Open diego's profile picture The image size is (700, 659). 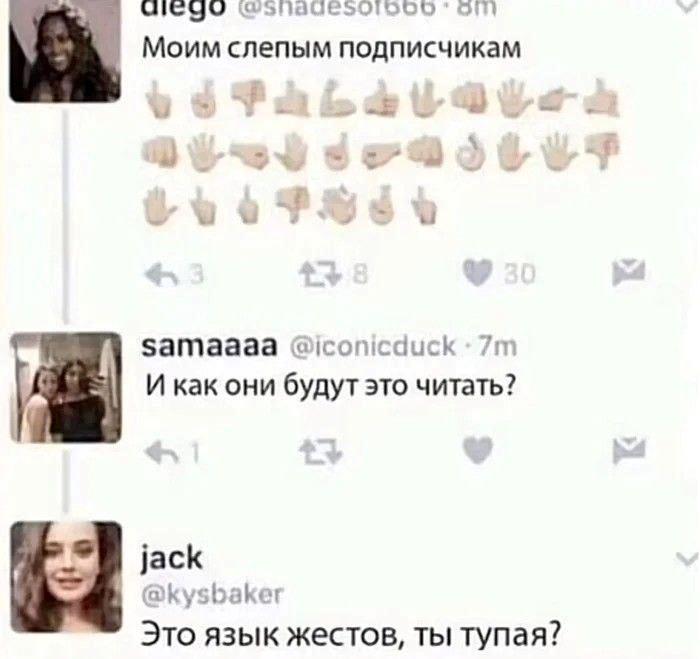[x=65, y=50]
